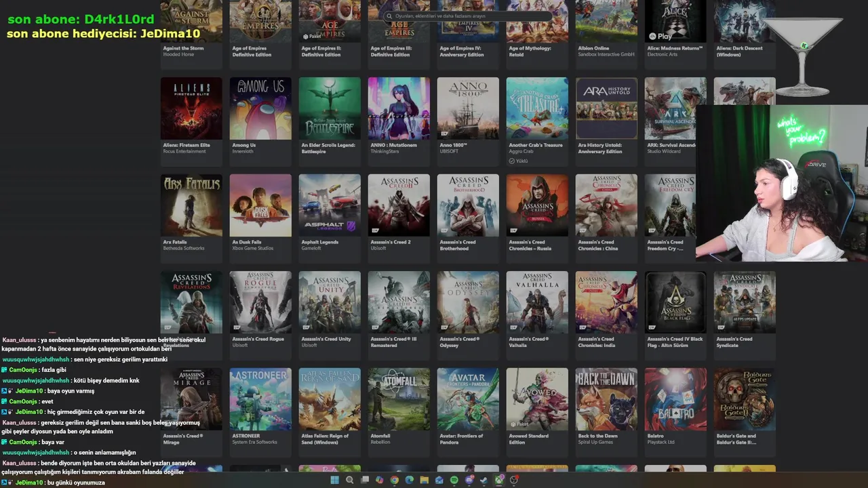Image resolution: width=868 pixels, height=488 pixels.
Task: Select Age of Empires II: Definitive Edition title
Action: click(321, 52)
